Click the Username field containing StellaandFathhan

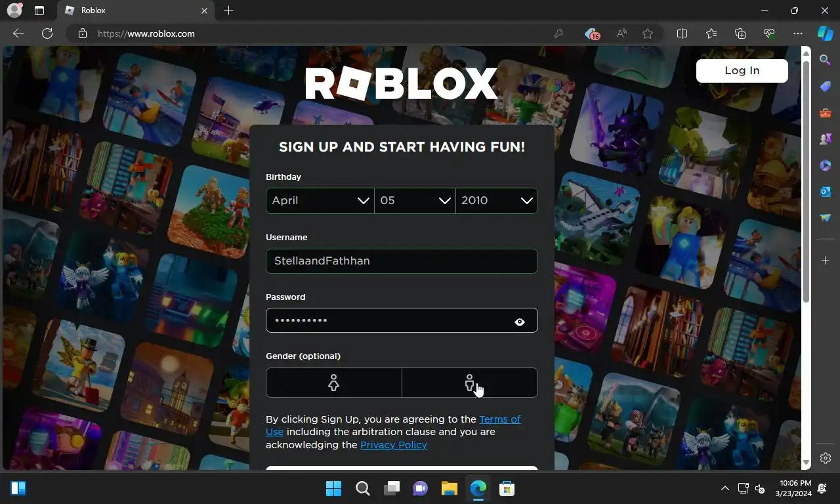tap(402, 261)
